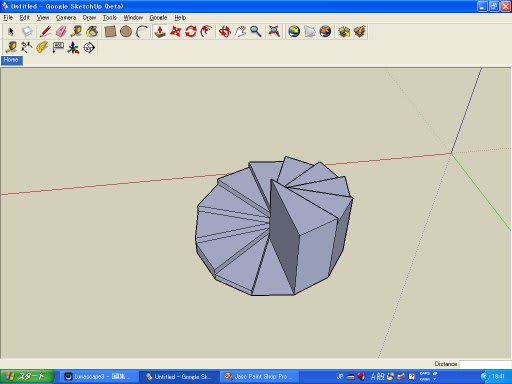
Task: Activate the Paint Bucket tool
Action: coord(92,32)
